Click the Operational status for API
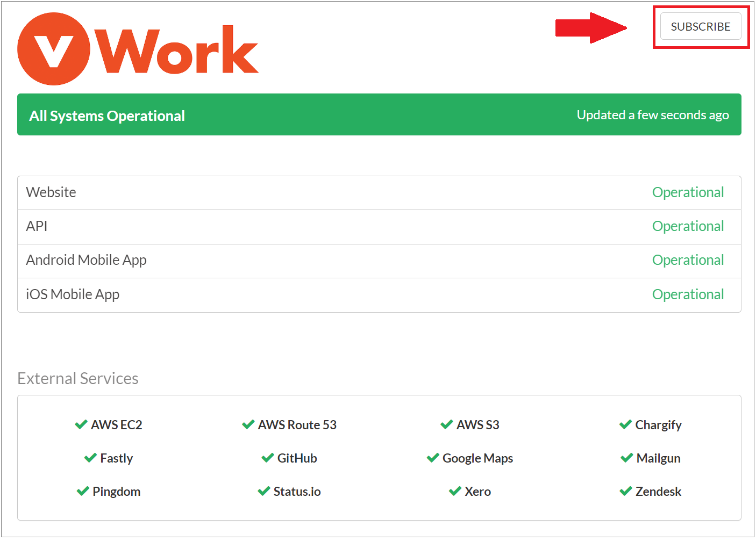This screenshot has height=541, width=756. click(x=688, y=226)
